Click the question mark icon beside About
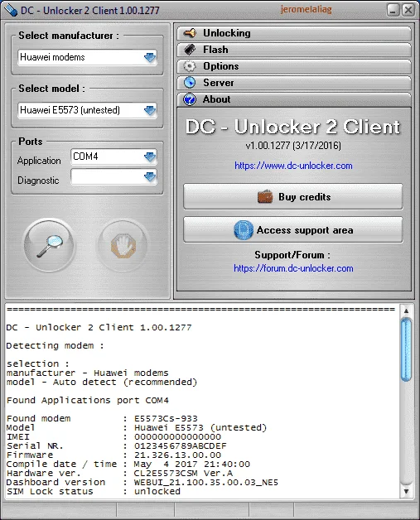420x520 pixels. tap(190, 99)
